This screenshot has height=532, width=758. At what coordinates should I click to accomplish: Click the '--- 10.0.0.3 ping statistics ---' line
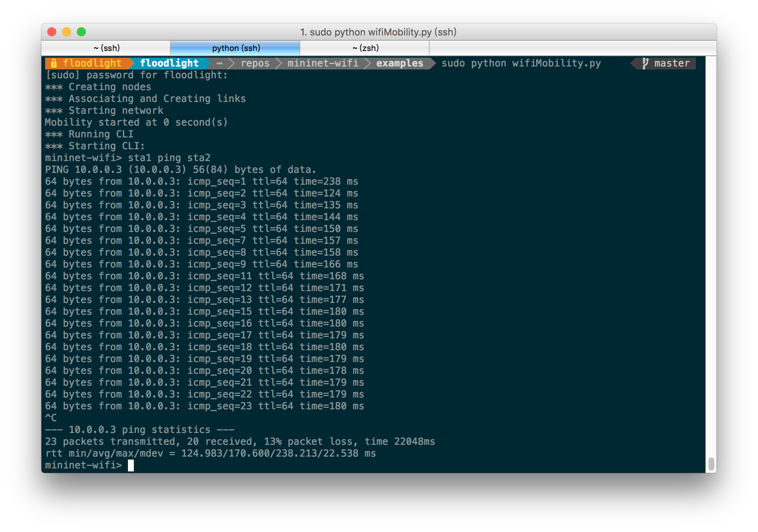(x=139, y=430)
